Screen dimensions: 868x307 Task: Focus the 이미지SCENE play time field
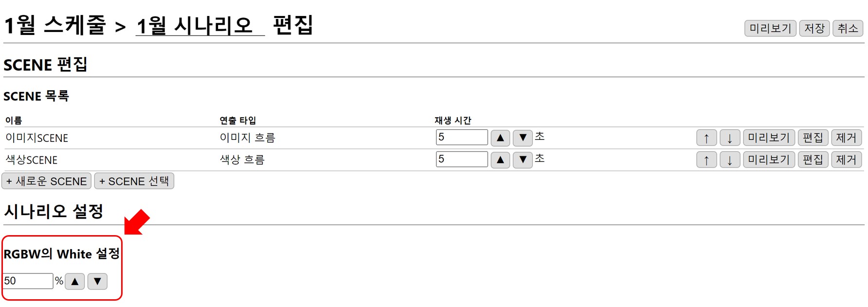point(461,137)
